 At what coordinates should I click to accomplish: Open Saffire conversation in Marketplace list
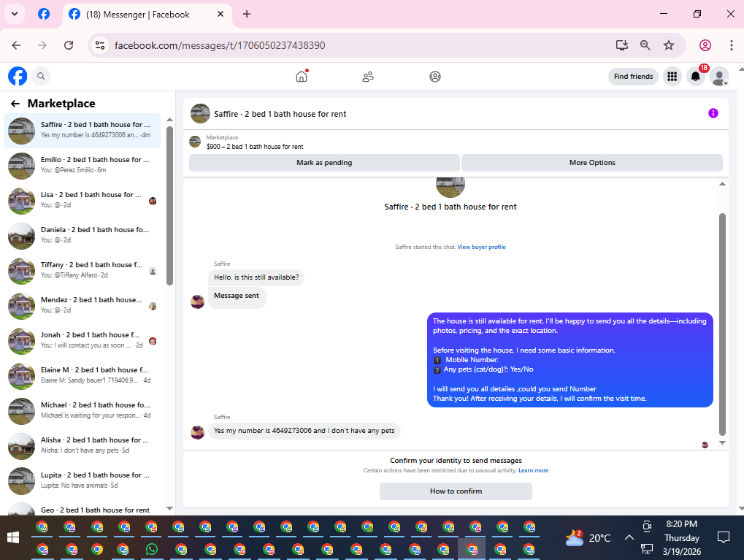82,131
